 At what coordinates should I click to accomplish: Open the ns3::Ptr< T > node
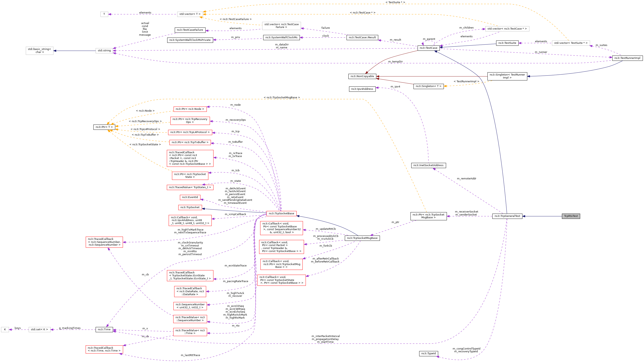[104, 127]
